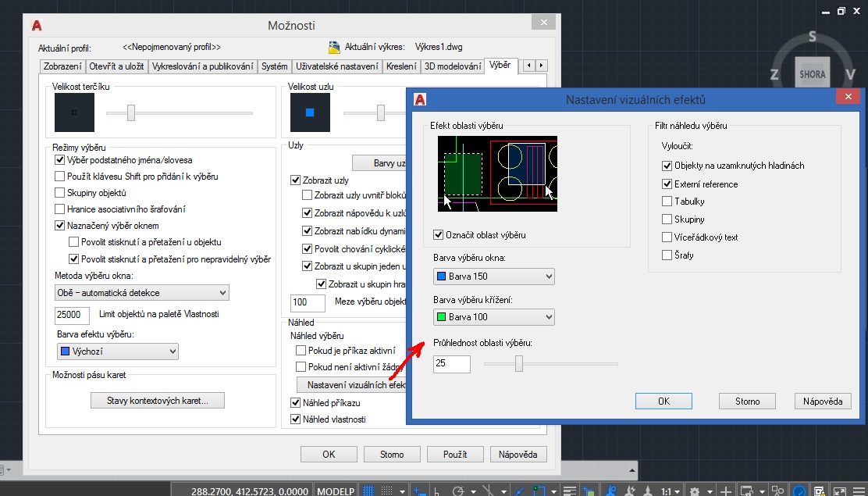Click the selection area transparency slider
Viewport: 868px width, 496px height.
click(x=518, y=364)
